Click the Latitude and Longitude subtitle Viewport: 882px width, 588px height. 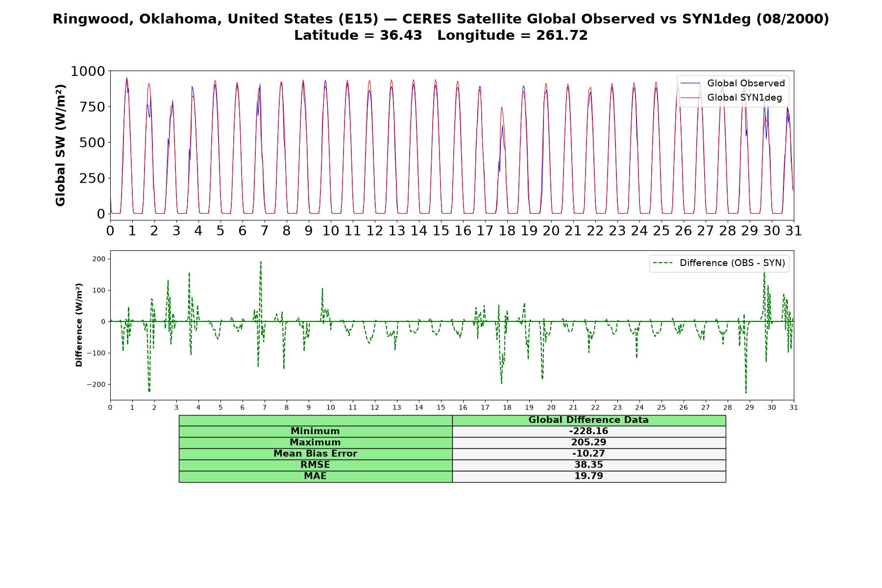tap(441, 35)
